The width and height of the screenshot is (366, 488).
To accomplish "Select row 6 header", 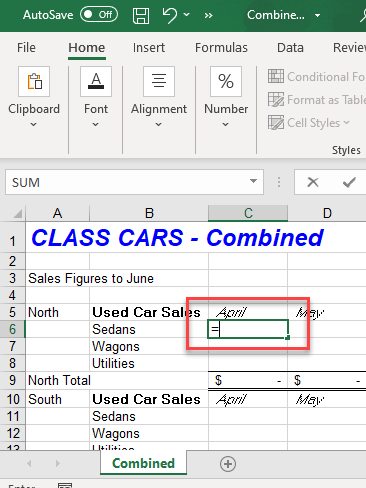I will click(13, 329).
